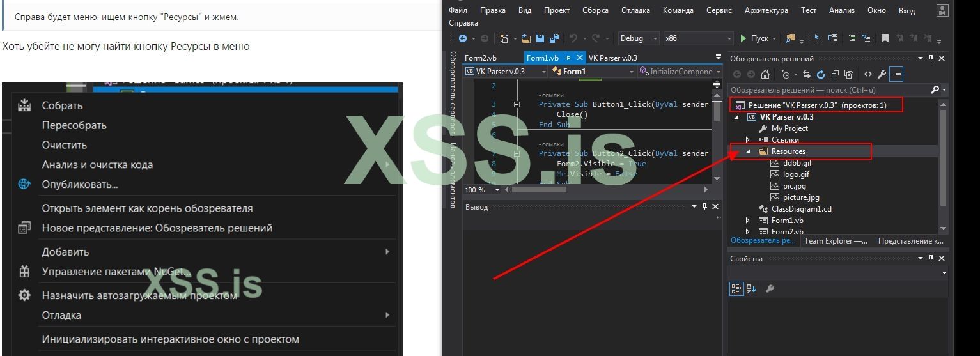Screen dimensions: 980x356
Task: Click the Find in Files toolbar icon
Action: (791, 38)
